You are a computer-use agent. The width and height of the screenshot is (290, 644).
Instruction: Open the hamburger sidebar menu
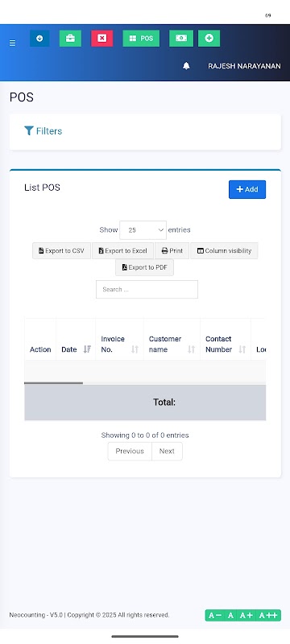pos(12,43)
